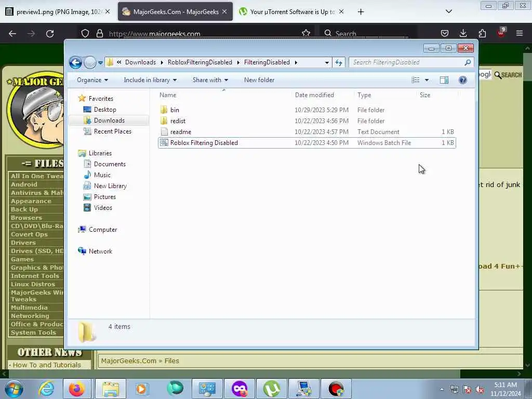532x399 pixels.
Task: Click Firefox list all tabs arrow
Action: tap(448, 11)
